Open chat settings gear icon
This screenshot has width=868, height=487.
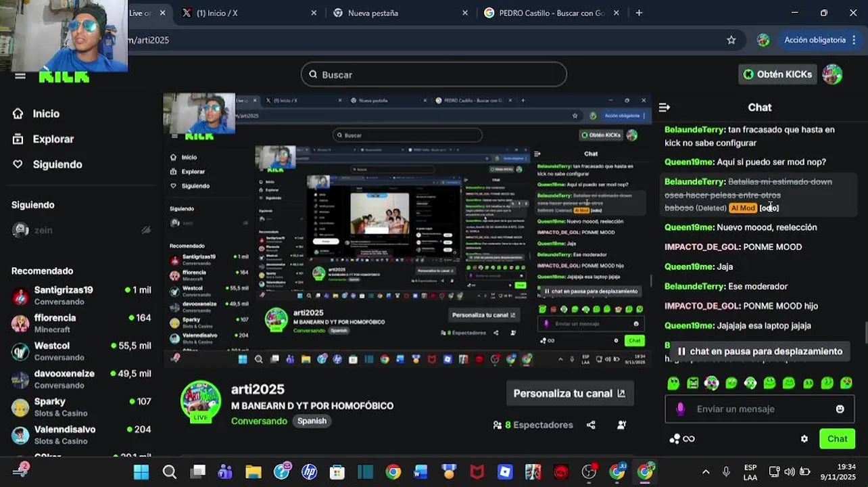pos(804,439)
